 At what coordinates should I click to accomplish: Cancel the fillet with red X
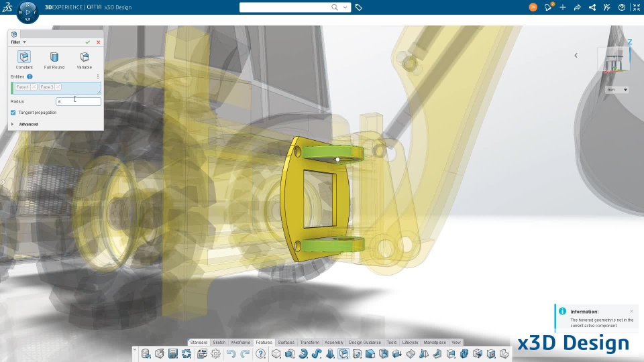pos(98,42)
